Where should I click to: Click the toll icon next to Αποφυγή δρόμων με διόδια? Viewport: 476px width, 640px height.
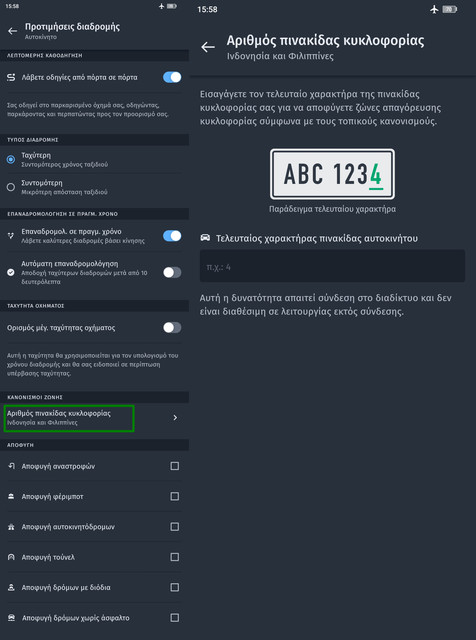pos(11,587)
